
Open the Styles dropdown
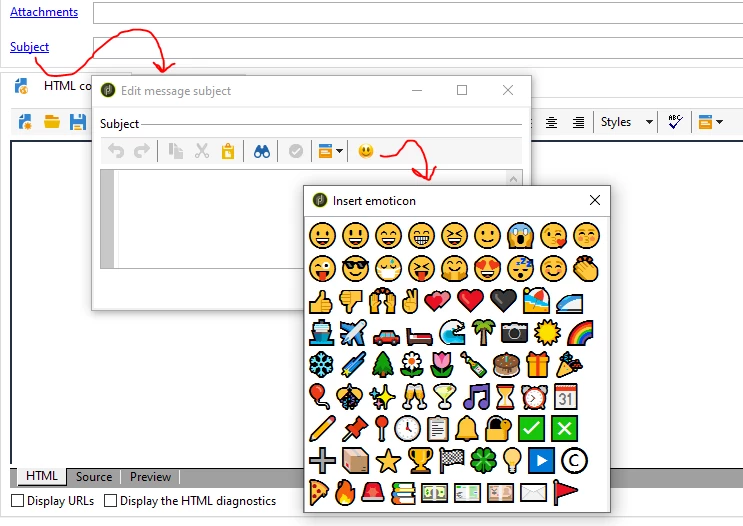tap(627, 122)
